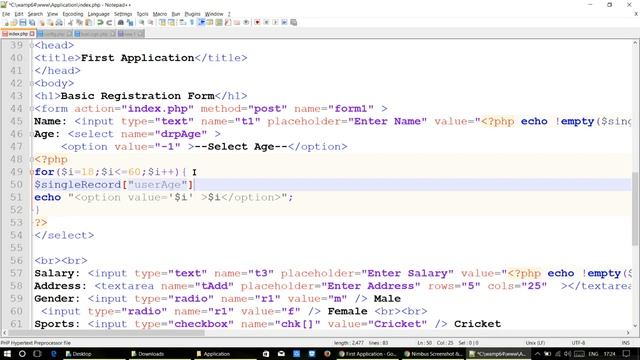Click the vertical scrollbar up arrow

[636, 42]
